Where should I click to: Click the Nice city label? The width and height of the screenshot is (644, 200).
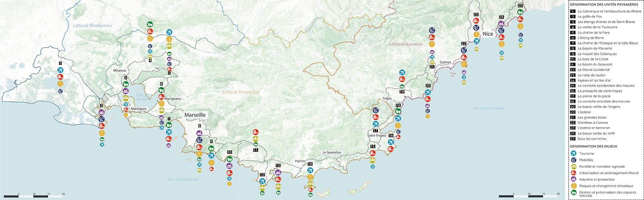(x=488, y=34)
